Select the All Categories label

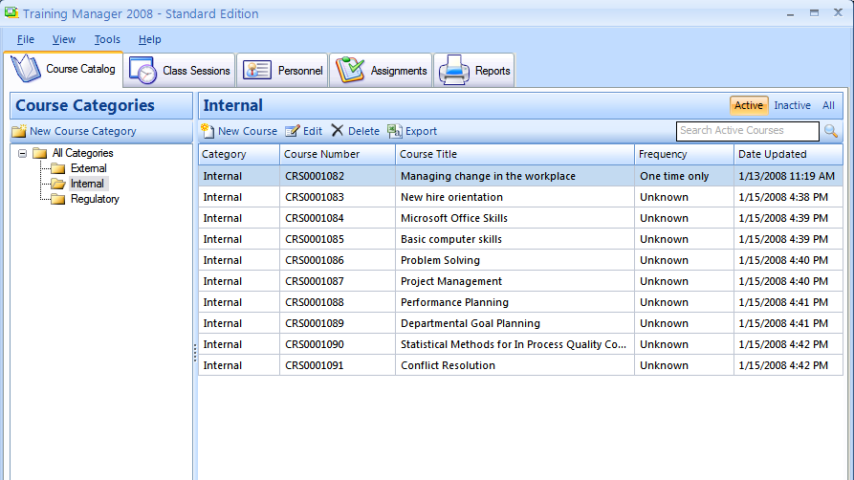point(83,153)
